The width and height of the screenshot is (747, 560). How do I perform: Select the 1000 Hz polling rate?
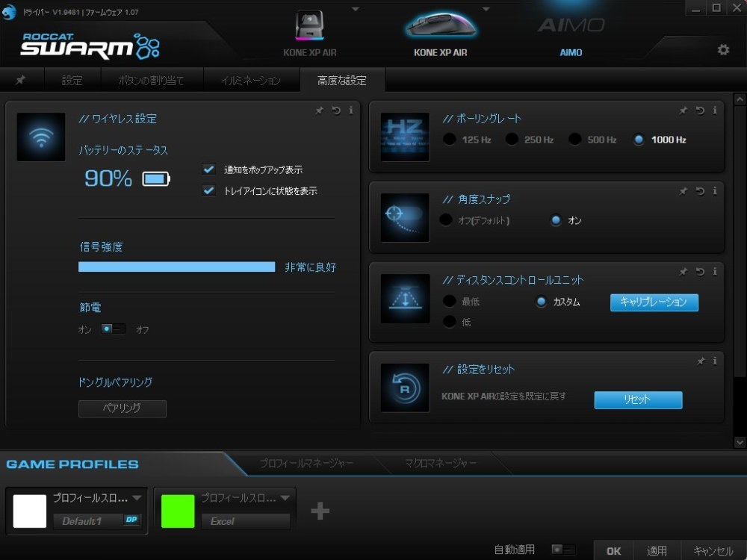[x=639, y=140]
